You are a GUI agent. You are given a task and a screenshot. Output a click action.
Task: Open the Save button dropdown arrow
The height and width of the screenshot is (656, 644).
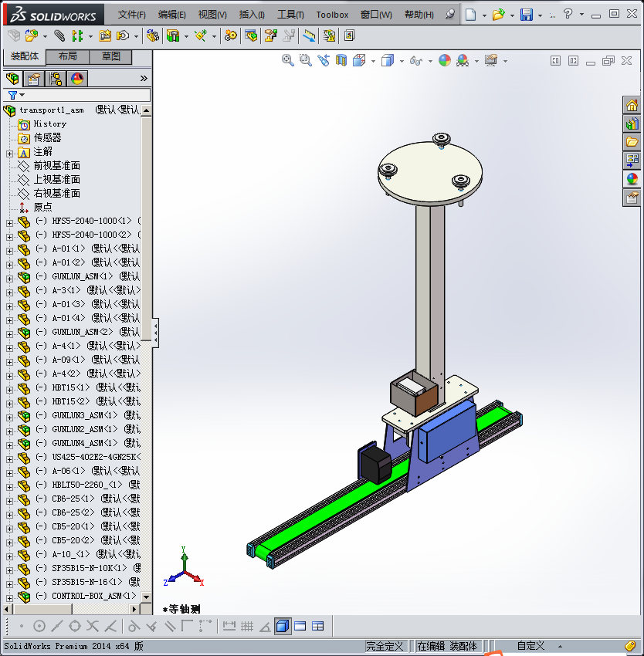click(x=541, y=15)
